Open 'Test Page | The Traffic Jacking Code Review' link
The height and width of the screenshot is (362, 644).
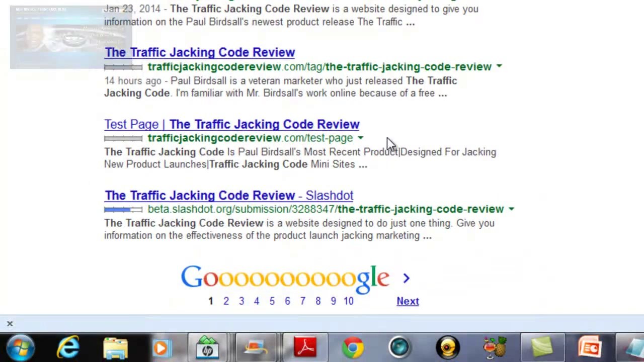pyautogui.click(x=232, y=124)
